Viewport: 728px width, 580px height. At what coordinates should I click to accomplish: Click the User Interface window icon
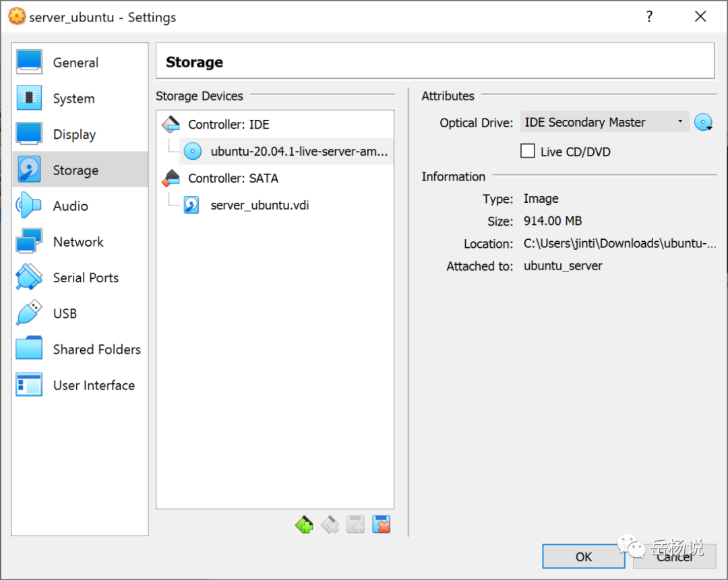tap(29, 385)
